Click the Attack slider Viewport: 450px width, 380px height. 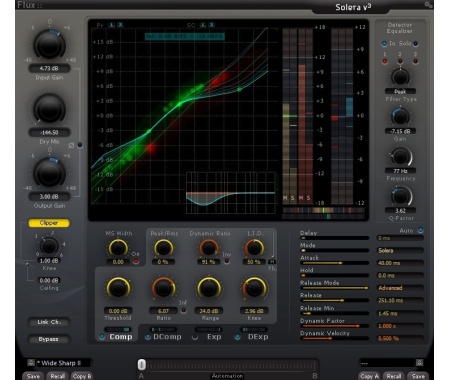point(334,263)
